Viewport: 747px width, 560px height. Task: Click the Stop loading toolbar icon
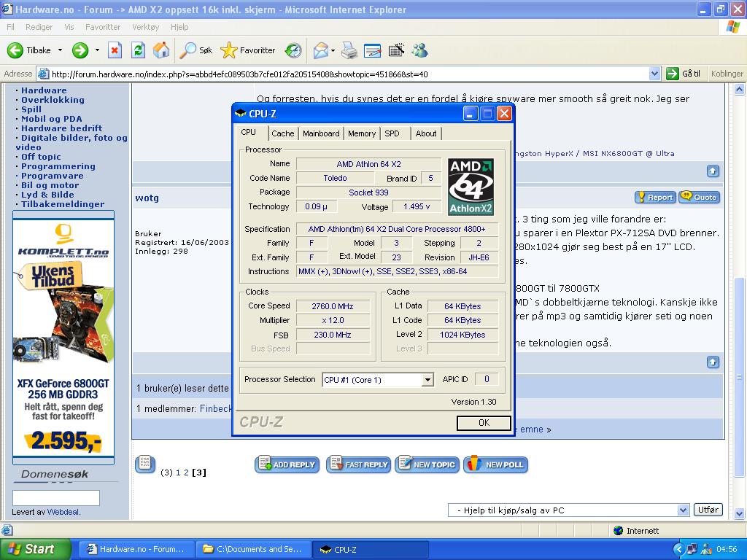coord(115,50)
